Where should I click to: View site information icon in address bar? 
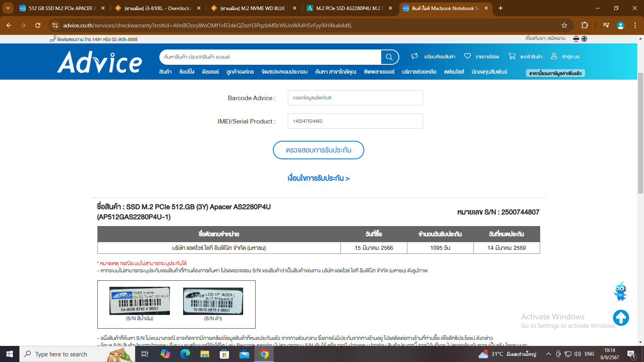click(55, 25)
